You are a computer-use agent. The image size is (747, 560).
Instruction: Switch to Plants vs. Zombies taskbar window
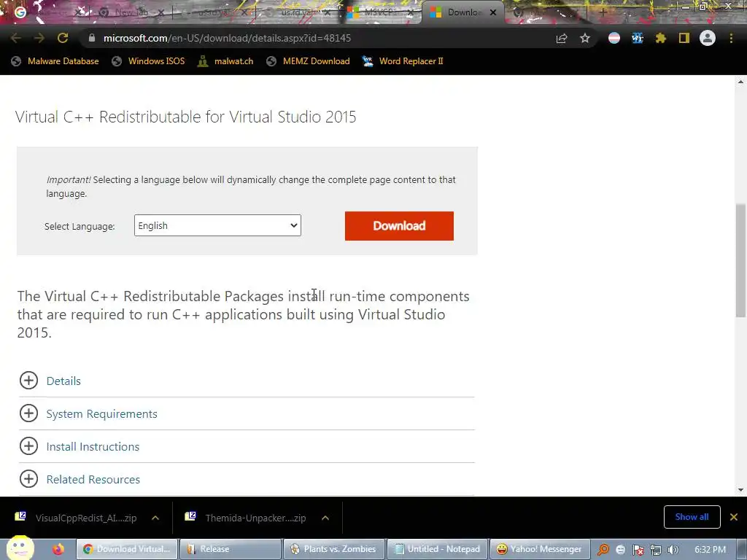pyautogui.click(x=333, y=549)
